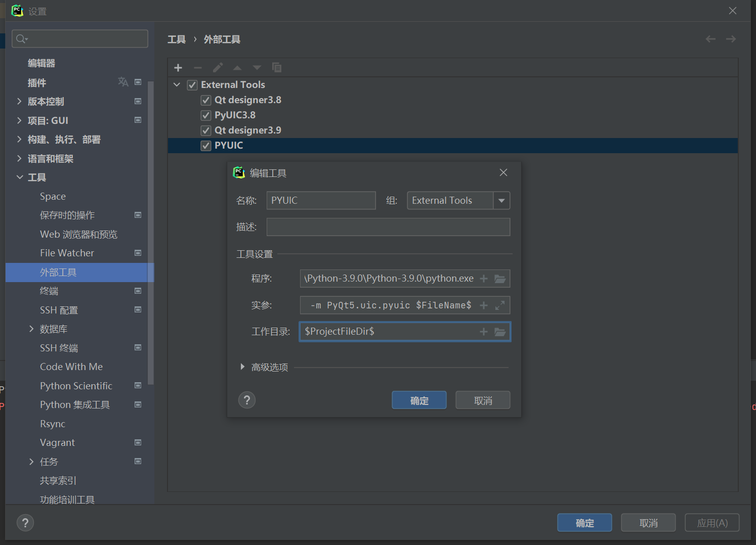Expand 版本控制 settings section
Image resolution: width=756 pixels, height=545 pixels.
[x=19, y=101]
